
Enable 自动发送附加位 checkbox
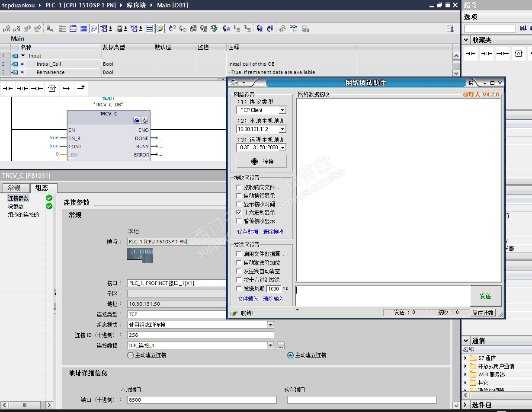point(239,262)
